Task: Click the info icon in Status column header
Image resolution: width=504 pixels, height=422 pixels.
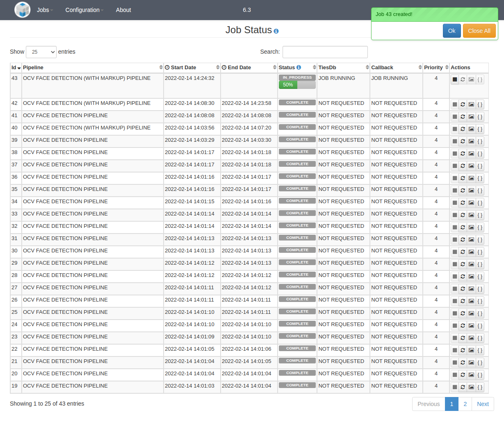Action: pos(299,68)
